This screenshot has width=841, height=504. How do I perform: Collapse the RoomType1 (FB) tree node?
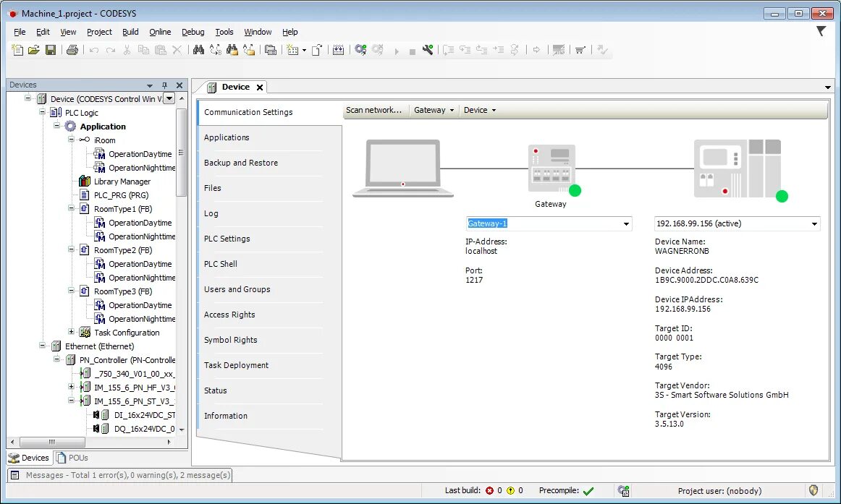[71, 208]
